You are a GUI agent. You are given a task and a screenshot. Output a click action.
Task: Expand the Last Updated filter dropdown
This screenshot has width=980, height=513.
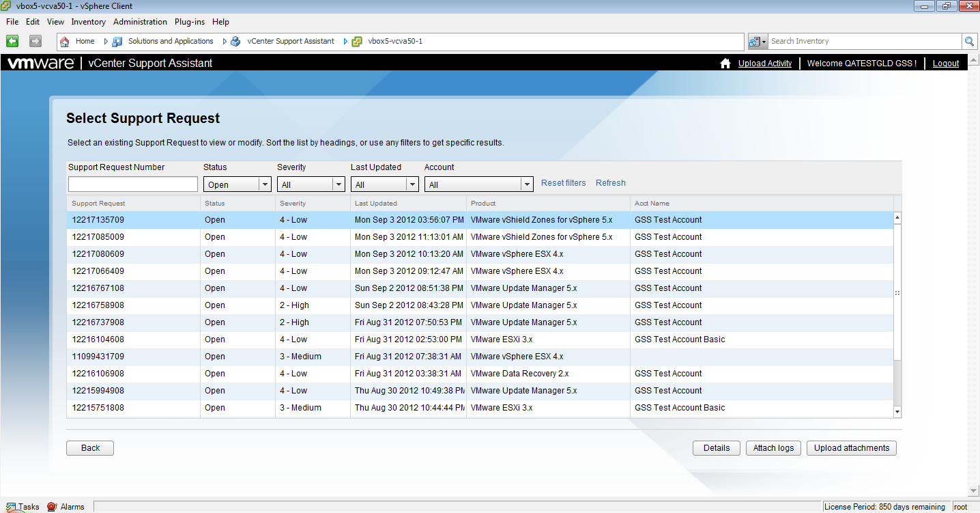coord(412,184)
